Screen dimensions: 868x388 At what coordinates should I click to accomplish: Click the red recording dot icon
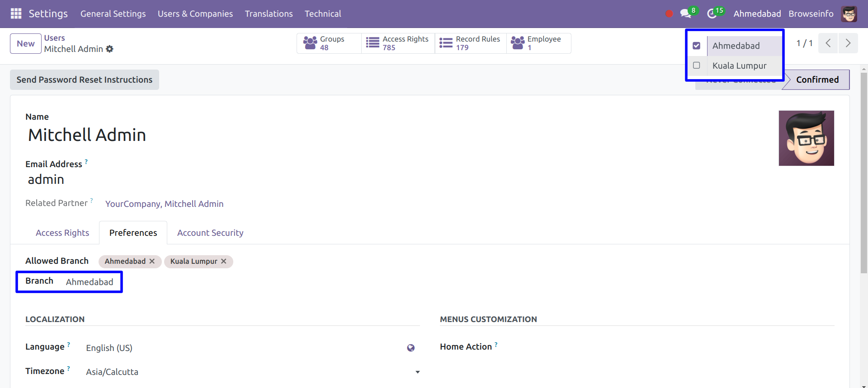point(669,14)
